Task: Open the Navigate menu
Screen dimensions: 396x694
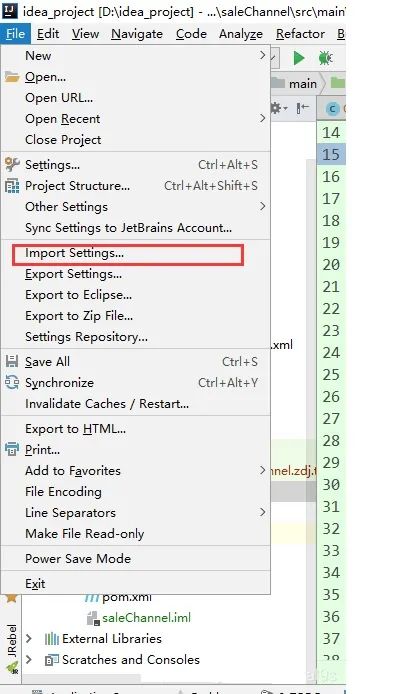Action: [137, 34]
